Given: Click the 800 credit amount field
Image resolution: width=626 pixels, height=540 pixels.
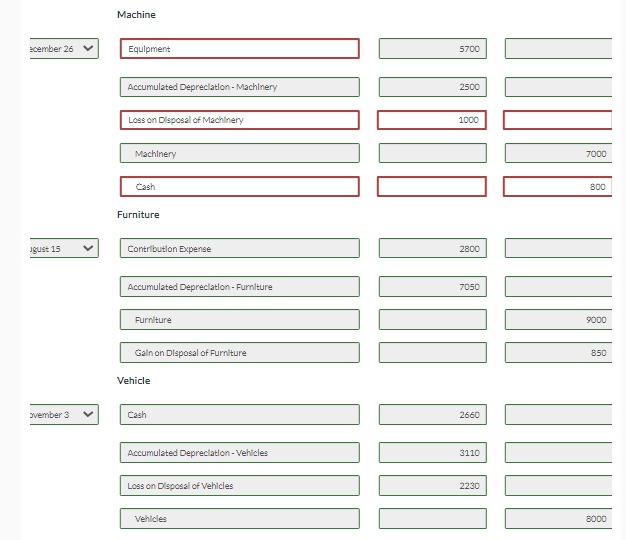Looking at the screenshot, I should pos(557,186).
